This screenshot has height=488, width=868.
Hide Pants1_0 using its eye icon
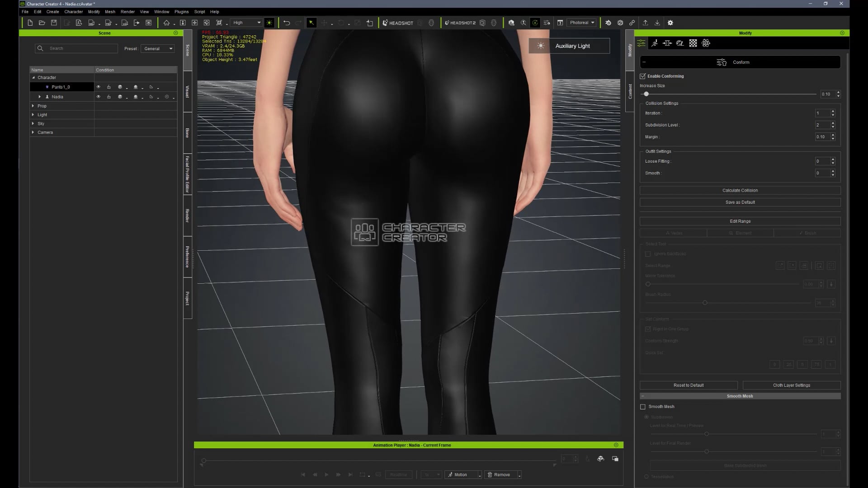pyautogui.click(x=98, y=87)
